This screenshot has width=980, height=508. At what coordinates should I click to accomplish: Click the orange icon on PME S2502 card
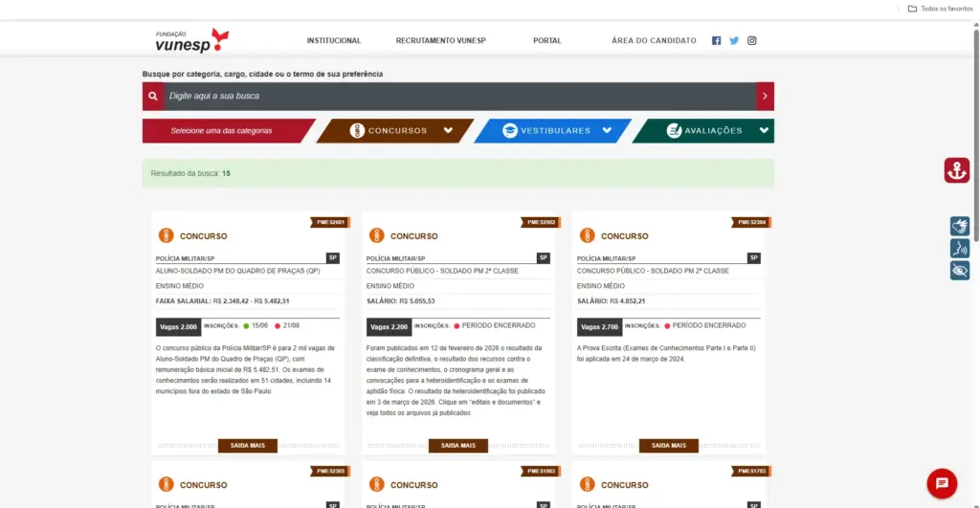pos(376,235)
